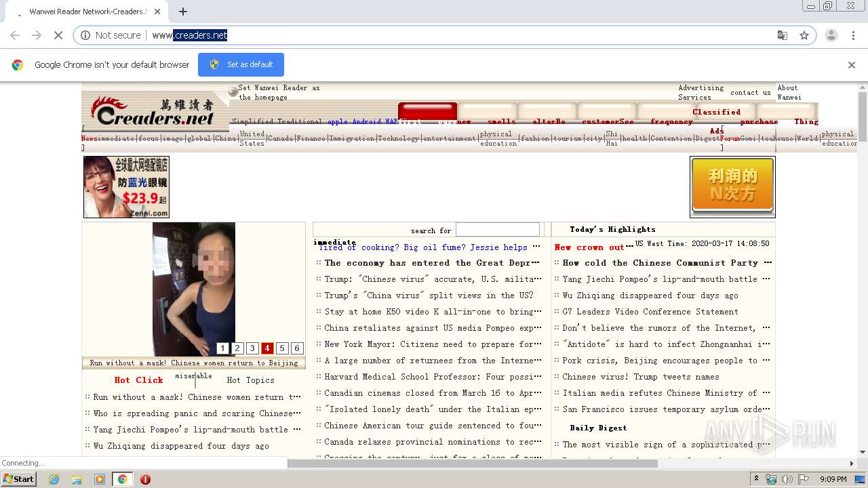868x488 pixels.
Task: Bookmark this page with the star icon
Action: pyautogui.click(x=804, y=35)
